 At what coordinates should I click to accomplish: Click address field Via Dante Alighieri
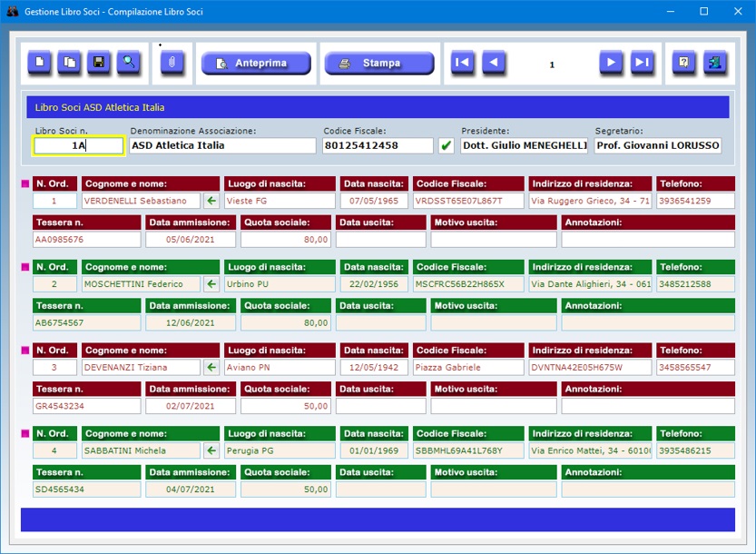[x=590, y=284]
